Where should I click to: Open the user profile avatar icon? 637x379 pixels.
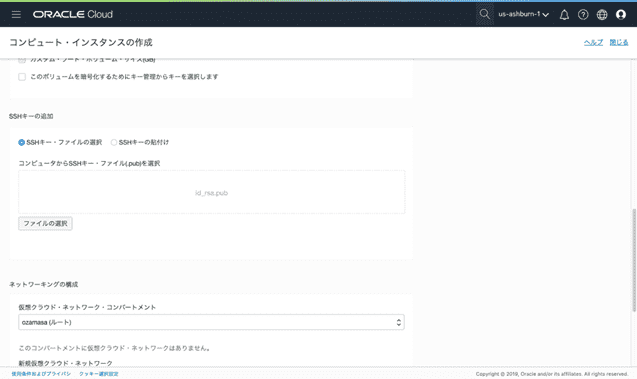pyautogui.click(x=621, y=15)
